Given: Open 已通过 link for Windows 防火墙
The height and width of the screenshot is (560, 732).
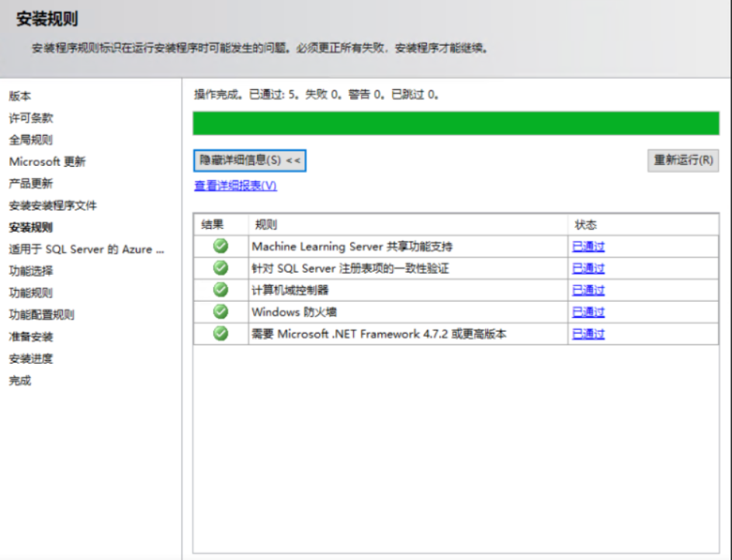Looking at the screenshot, I should tap(588, 312).
